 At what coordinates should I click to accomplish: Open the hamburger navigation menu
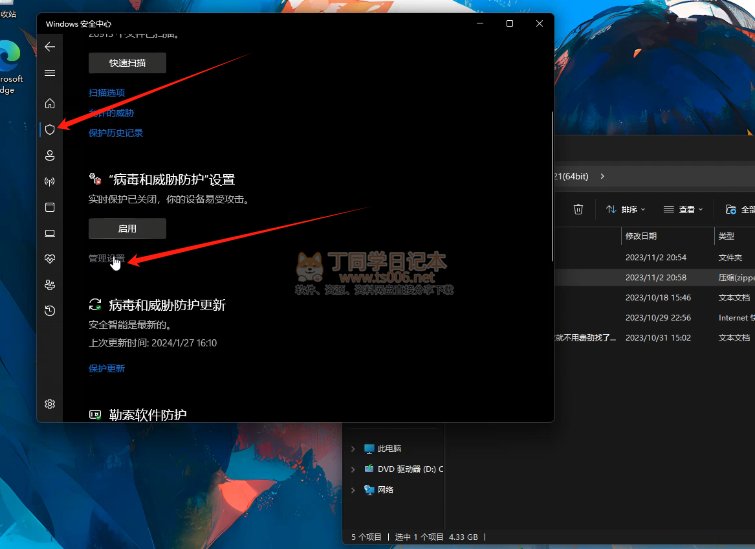(x=50, y=73)
